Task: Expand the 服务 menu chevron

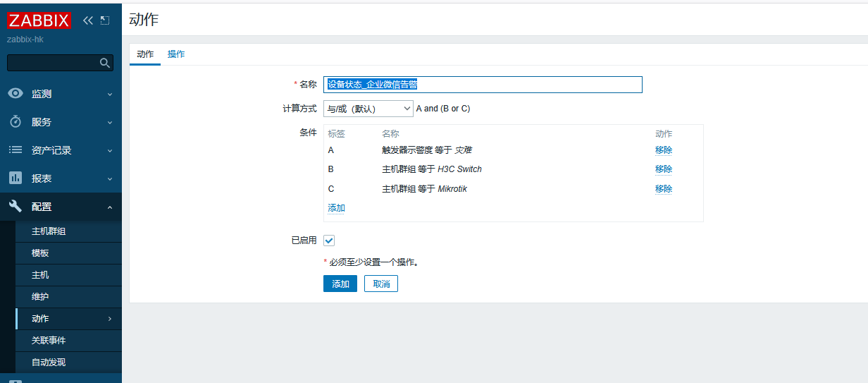Action: 110,122
